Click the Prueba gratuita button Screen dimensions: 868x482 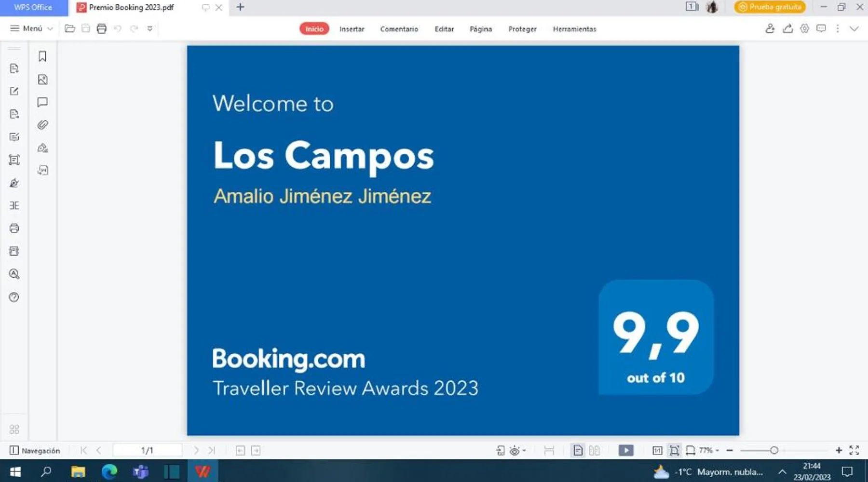click(x=770, y=7)
